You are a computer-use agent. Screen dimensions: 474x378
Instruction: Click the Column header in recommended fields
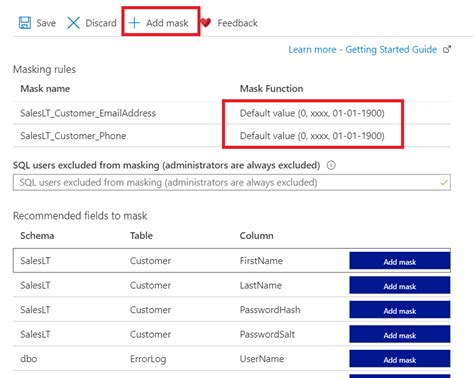[256, 236]
